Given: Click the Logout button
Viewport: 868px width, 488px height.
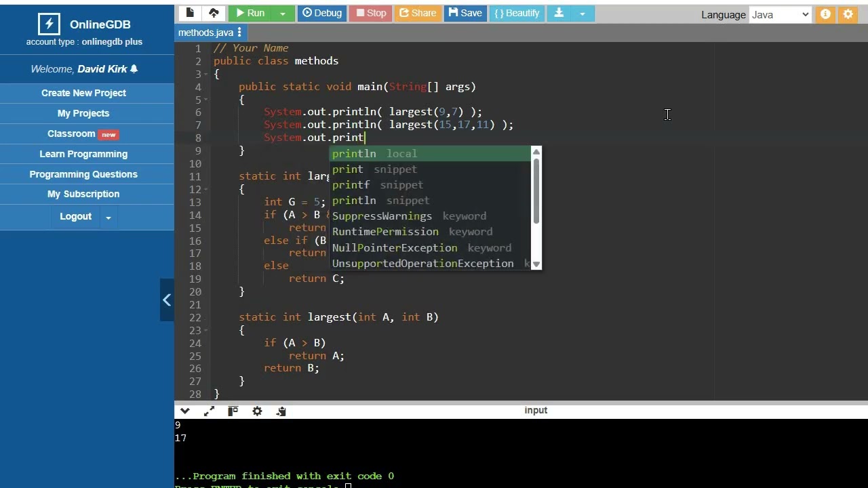Looking at the screenshot, I should [x=75, y=216].
